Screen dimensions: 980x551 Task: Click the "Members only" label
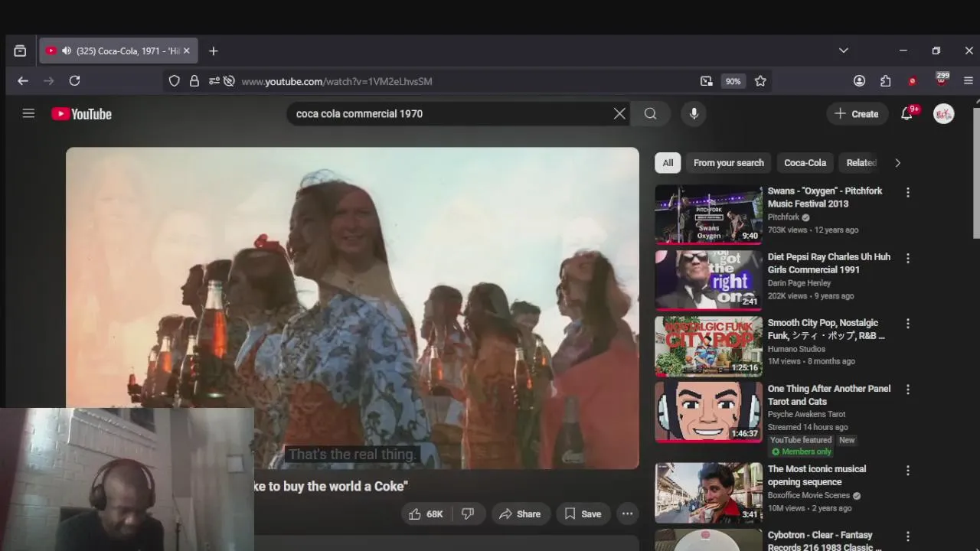coord(802,452)
